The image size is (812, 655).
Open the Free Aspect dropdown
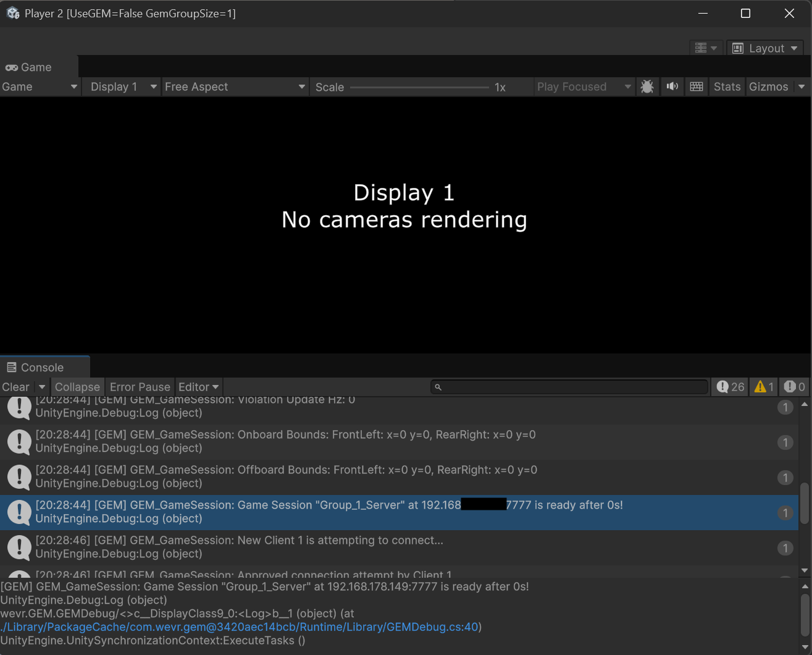(x=235, y=87)
